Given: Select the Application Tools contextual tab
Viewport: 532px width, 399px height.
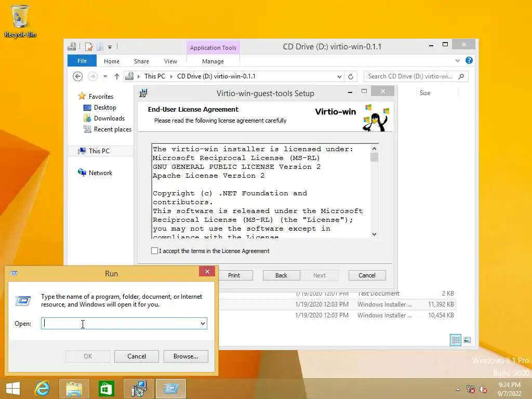Looking at the screenshot, I should (213, 48).
